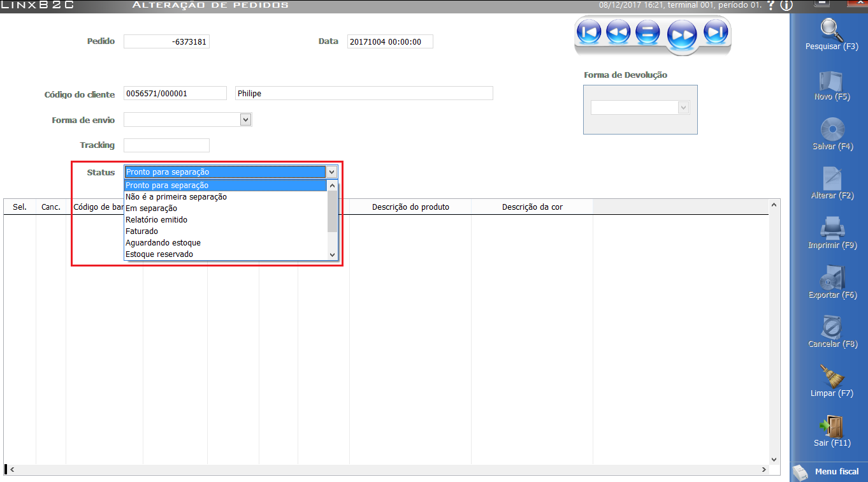Click the table's horizontal scroll-left arrow
The image size is (868, 482).
click(x=10, y=470)
